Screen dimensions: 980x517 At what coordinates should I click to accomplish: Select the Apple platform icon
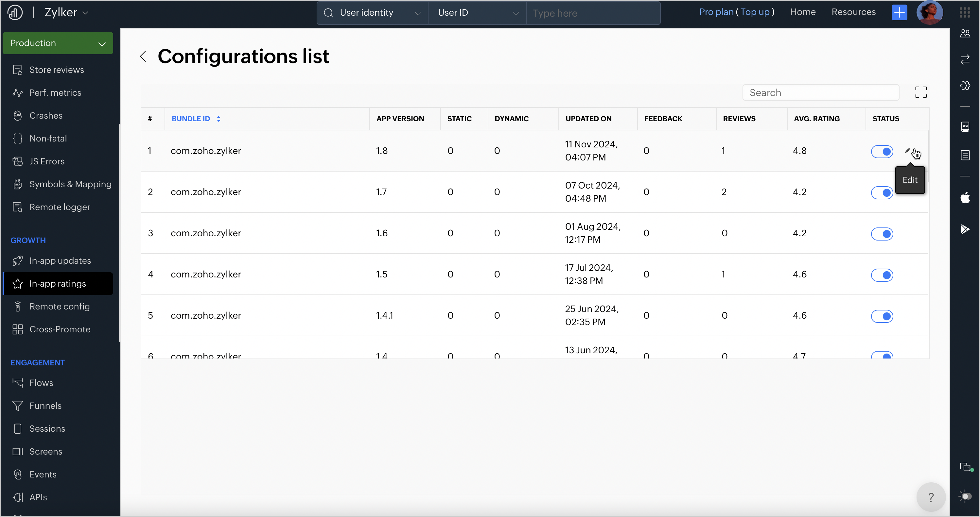point(965,198)
